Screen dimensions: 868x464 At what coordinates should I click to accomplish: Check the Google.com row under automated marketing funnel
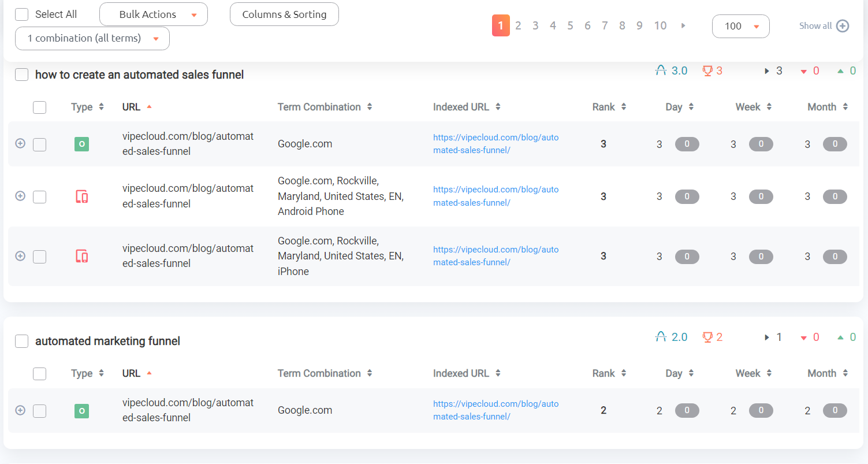point(40,411)
